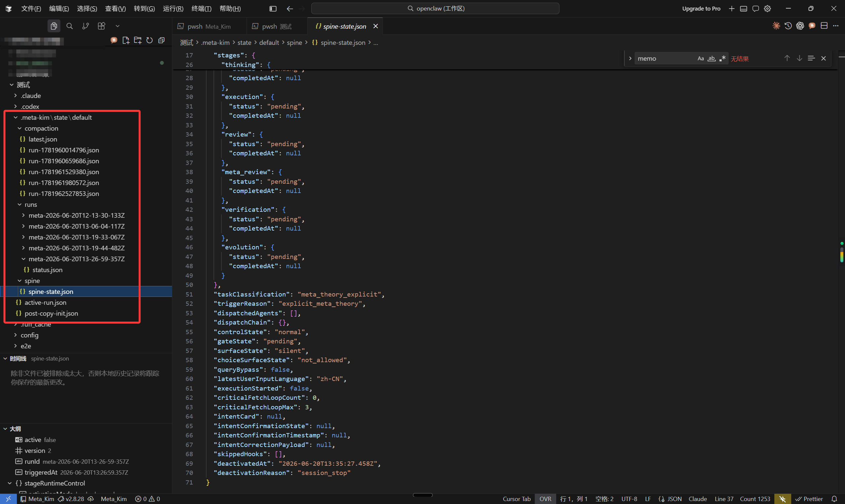Click the Refresh Explorer icon
This screenshot has width=845, height=504.
point(150,41)
